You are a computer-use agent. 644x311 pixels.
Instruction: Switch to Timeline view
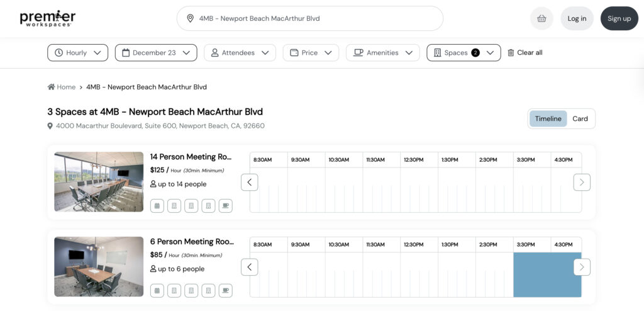click(x=548, y=118)
